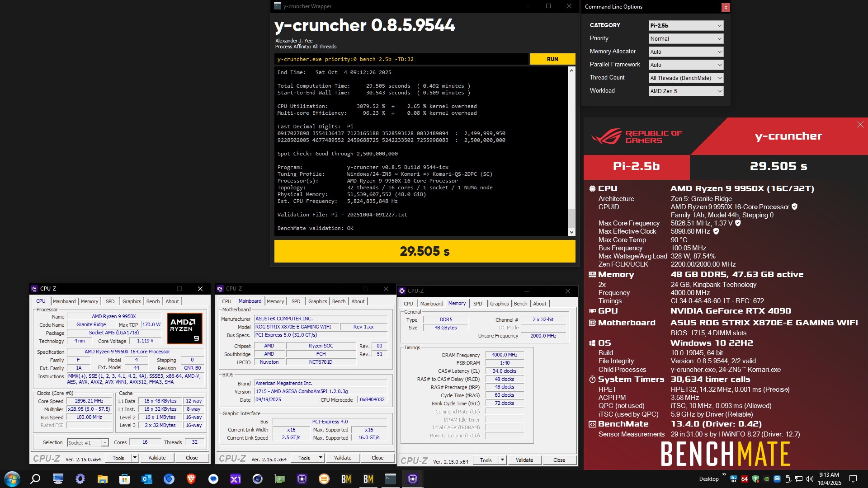Open the Workload dropdown set to AMD Zen 5
This screenshot has width=868, height=488.
(x=686, y=91)
